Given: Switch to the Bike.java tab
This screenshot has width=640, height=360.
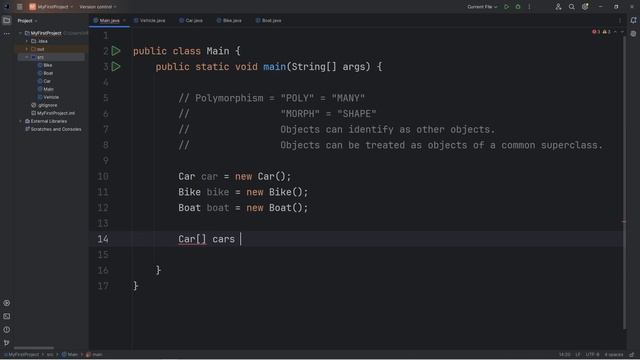Looking at the screenshot, I should [229, 20].
